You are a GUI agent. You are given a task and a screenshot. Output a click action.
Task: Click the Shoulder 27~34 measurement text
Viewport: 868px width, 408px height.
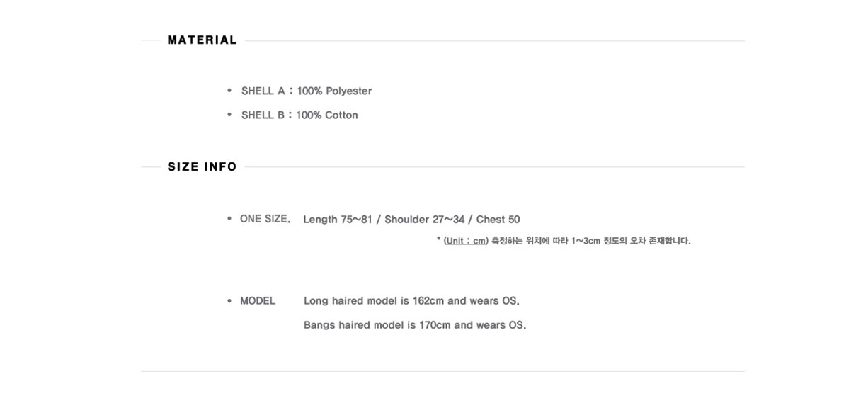pyautogui.click(x=424, y=220)
